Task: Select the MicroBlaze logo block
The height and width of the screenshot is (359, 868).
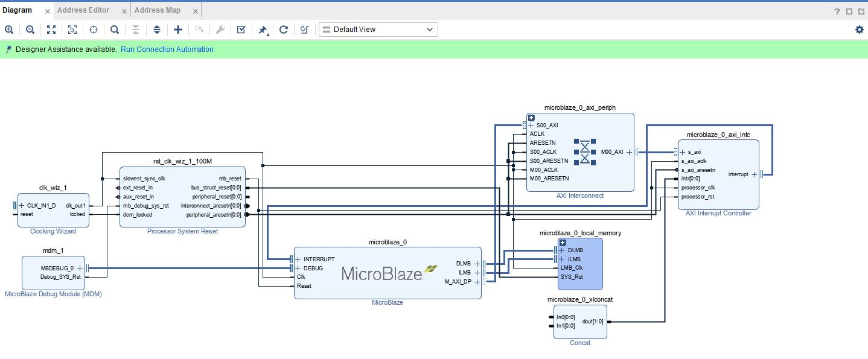Action: coord(390,273)
